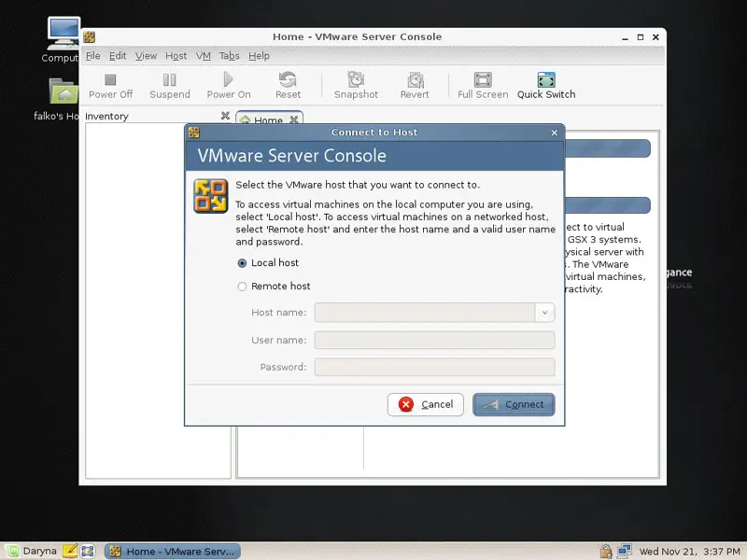Click the Cancel button
Screen dimensions: 747x560
[x=426, y=405]
